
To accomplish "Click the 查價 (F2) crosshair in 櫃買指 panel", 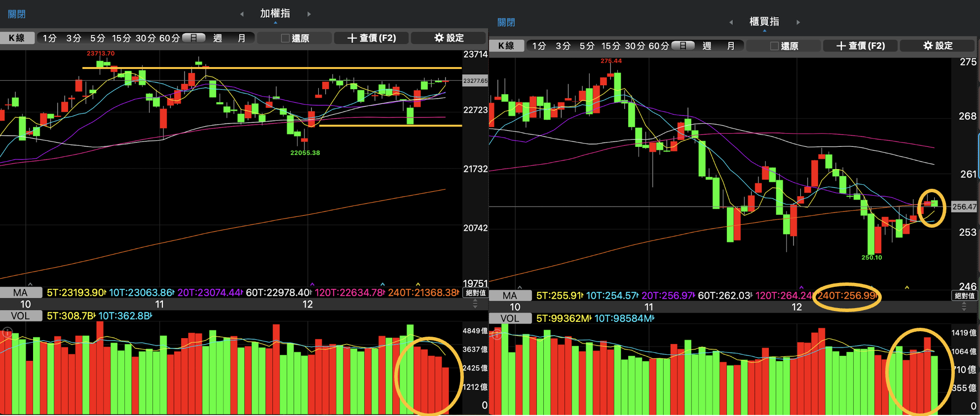I will 861,46.
